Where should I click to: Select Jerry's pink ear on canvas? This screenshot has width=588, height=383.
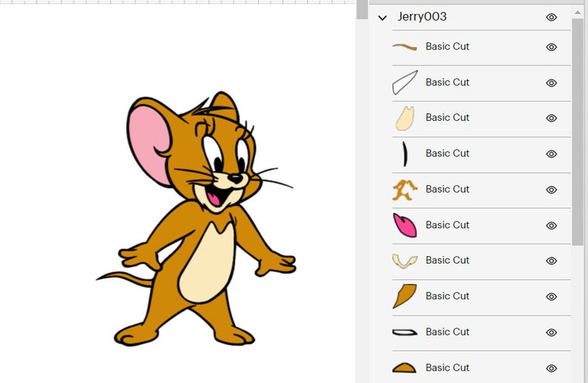coord(148,142)
